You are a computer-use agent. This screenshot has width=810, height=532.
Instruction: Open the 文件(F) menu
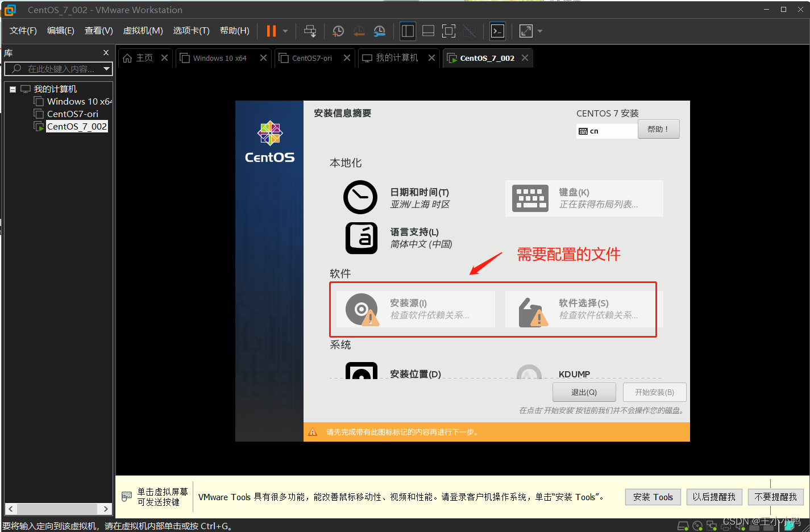[x=23, y=31]
